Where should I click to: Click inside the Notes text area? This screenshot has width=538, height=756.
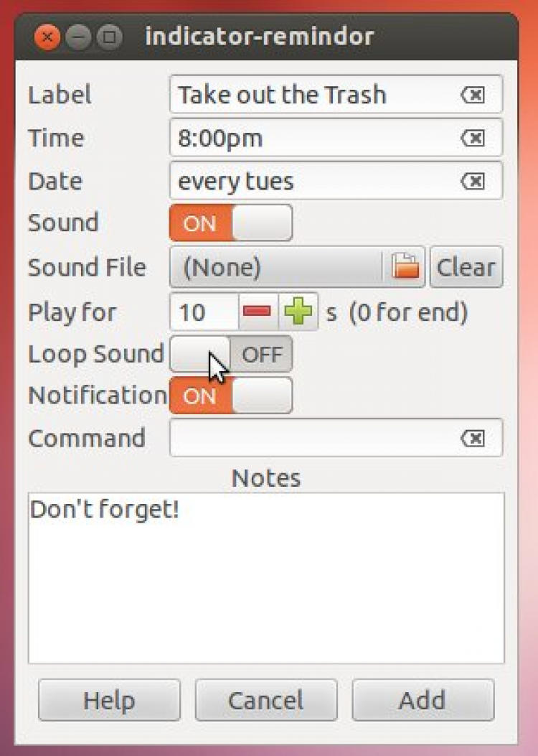tap(266, 582)
